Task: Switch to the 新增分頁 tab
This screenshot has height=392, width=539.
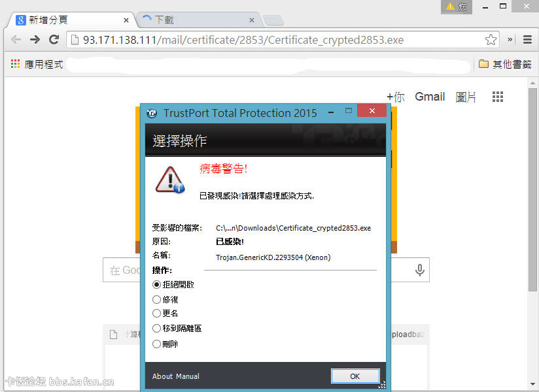Action: pos(72,20)
